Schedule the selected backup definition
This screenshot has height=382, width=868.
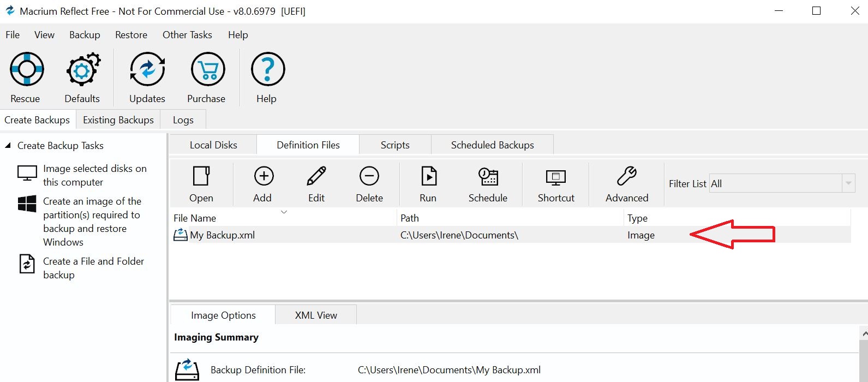tap(488, 184)
